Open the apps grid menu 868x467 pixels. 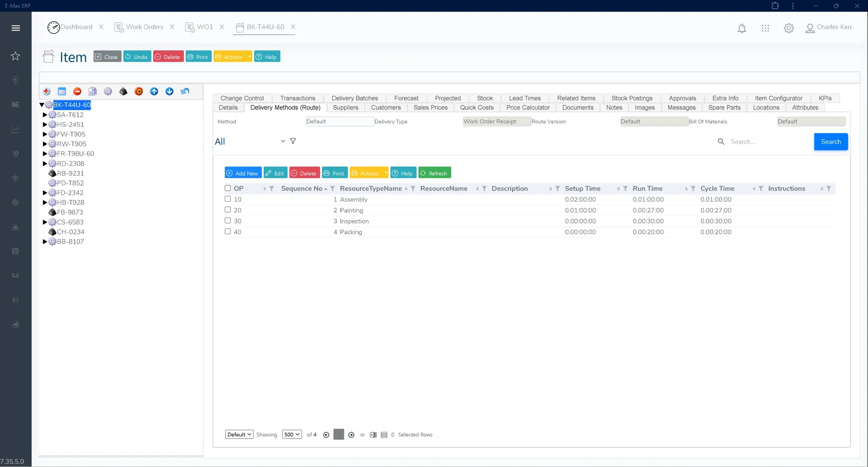[765, 28]
